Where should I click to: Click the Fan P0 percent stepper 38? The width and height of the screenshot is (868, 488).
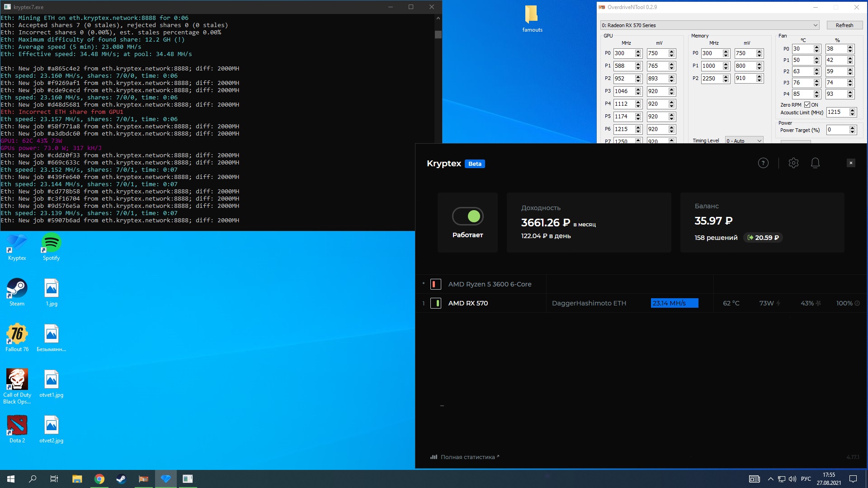click(850, 49)
